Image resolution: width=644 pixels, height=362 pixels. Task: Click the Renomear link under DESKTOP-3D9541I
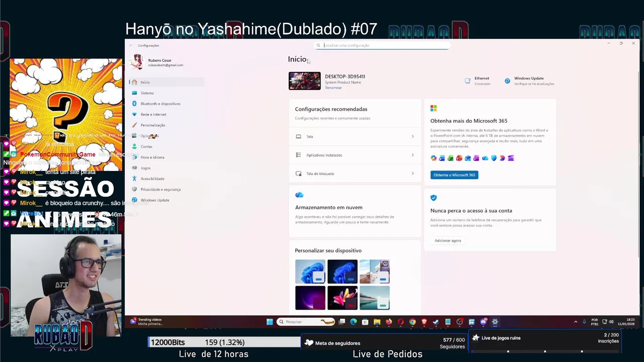point(333,88)
